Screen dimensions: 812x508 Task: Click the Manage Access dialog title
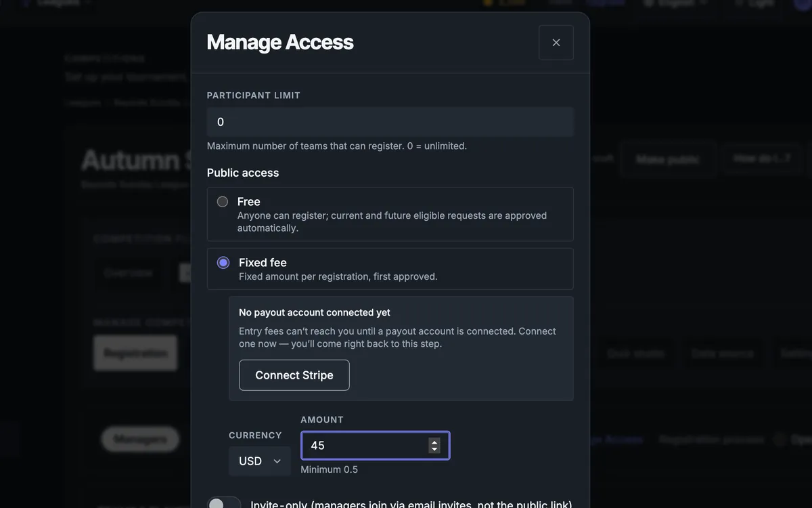coord(280,42)
